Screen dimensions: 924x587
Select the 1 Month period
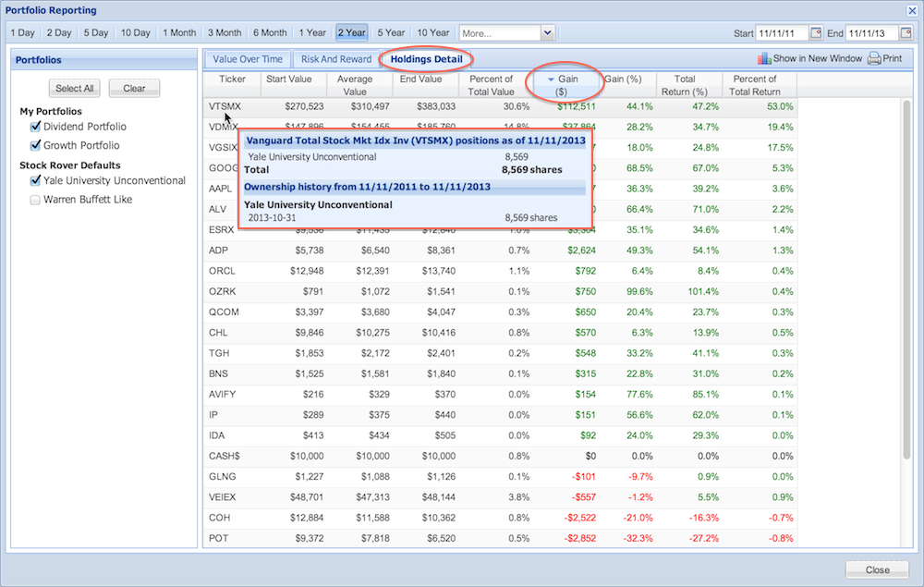(x=179, y=33)
